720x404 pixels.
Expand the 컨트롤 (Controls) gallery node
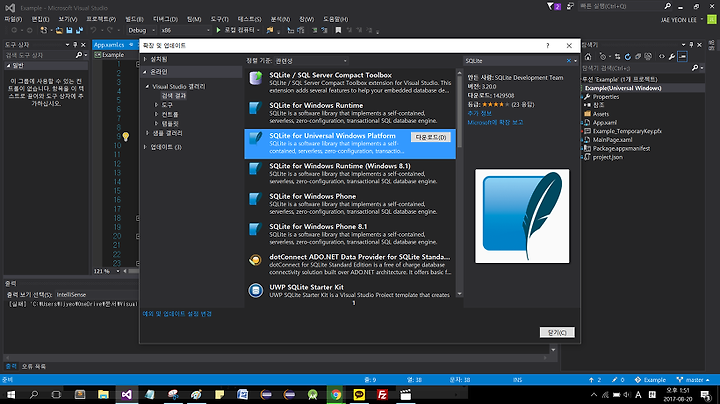[x=157, y=114]
